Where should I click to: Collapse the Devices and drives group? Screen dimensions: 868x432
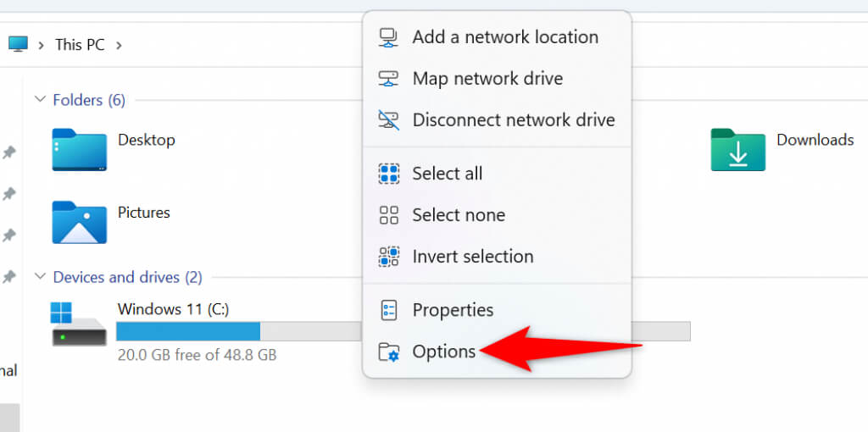[x=39, y=277]
